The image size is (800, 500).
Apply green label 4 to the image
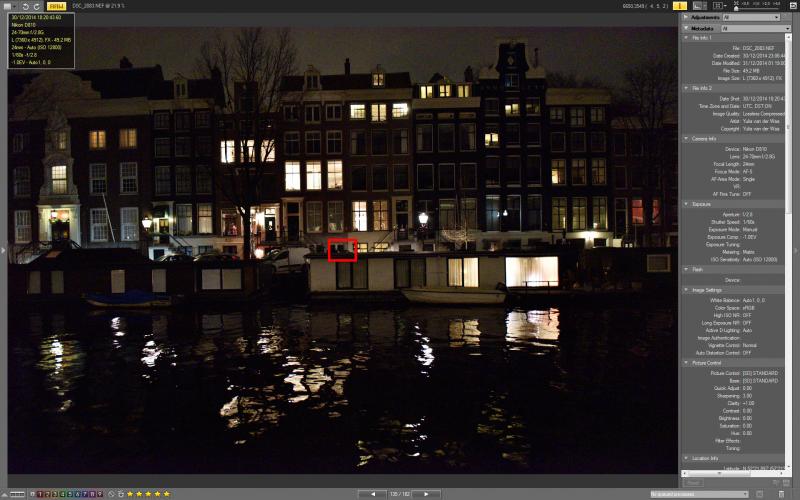(x=62, y=494)
